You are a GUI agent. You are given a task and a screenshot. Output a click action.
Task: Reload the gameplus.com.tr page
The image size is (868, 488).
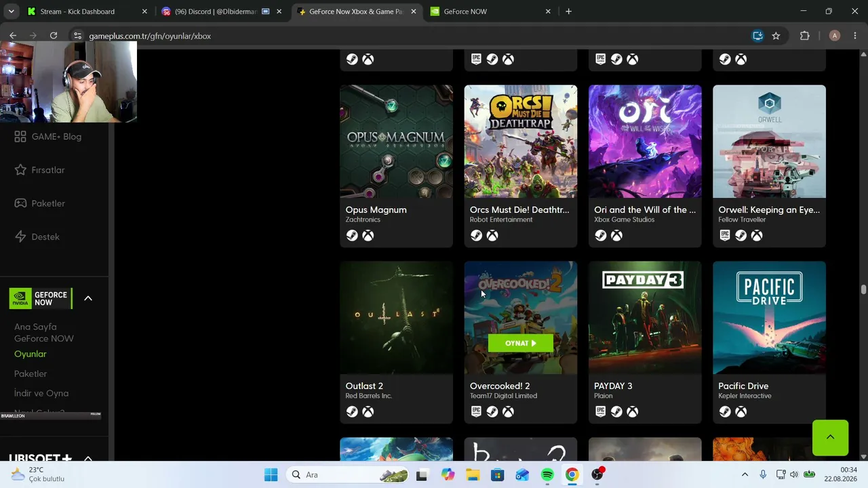[54, 36]
